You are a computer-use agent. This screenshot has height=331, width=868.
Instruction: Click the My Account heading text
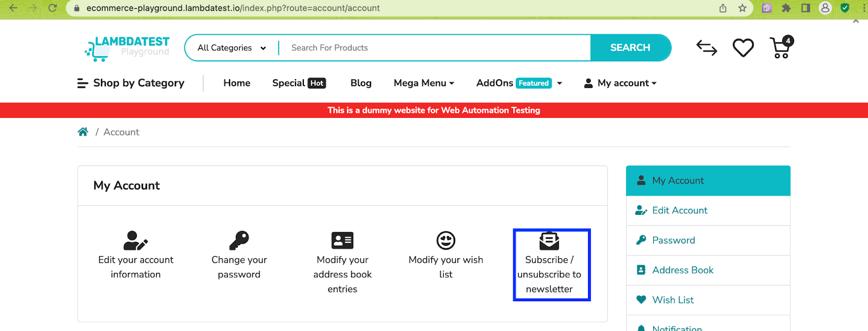coord(126,186)
